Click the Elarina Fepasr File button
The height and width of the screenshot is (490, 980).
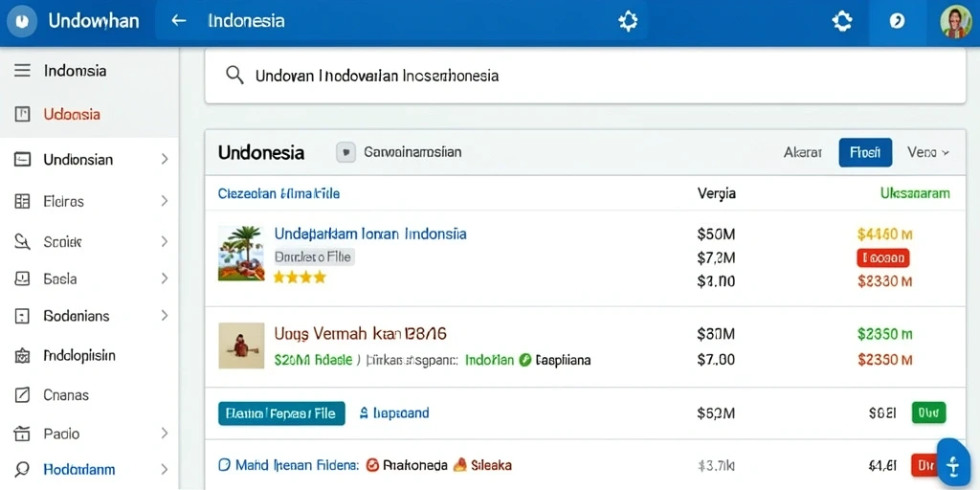pyautogui.click(x=281, y=413)
